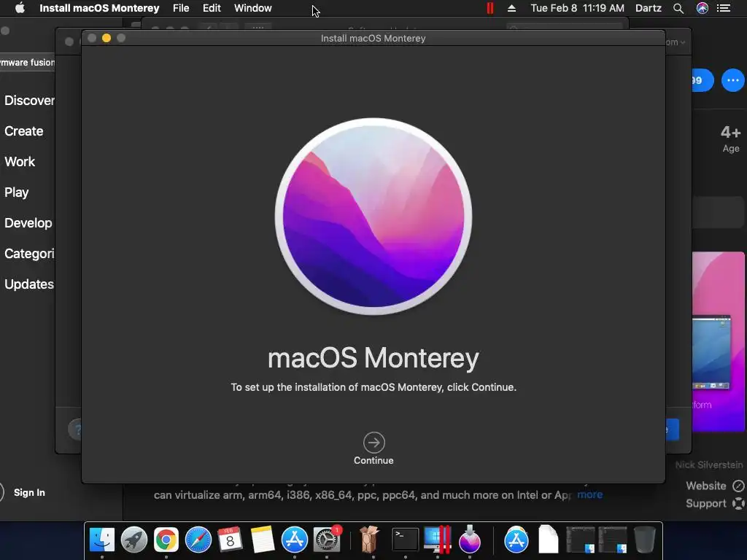Image resolution: width=747 pixels, height=560 pixels.
Task: Open the Window menu
Action: click(x=253, y=8)
